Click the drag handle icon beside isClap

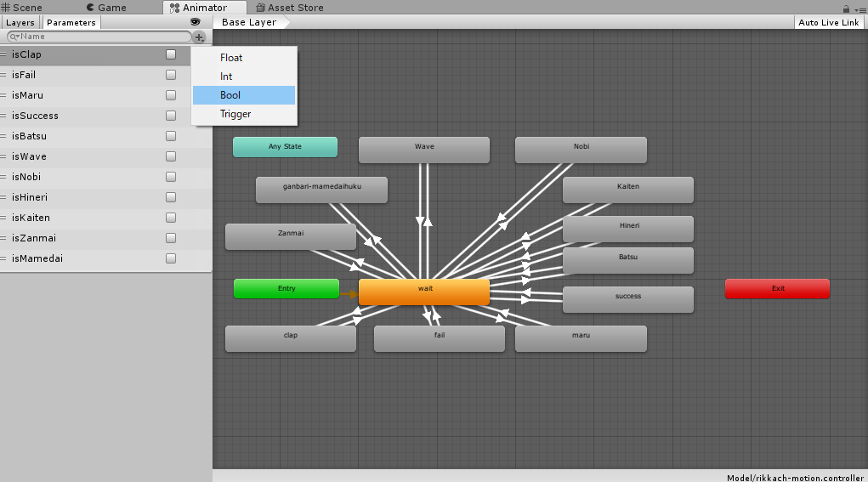pyautogui.click(x=4, y=54)
